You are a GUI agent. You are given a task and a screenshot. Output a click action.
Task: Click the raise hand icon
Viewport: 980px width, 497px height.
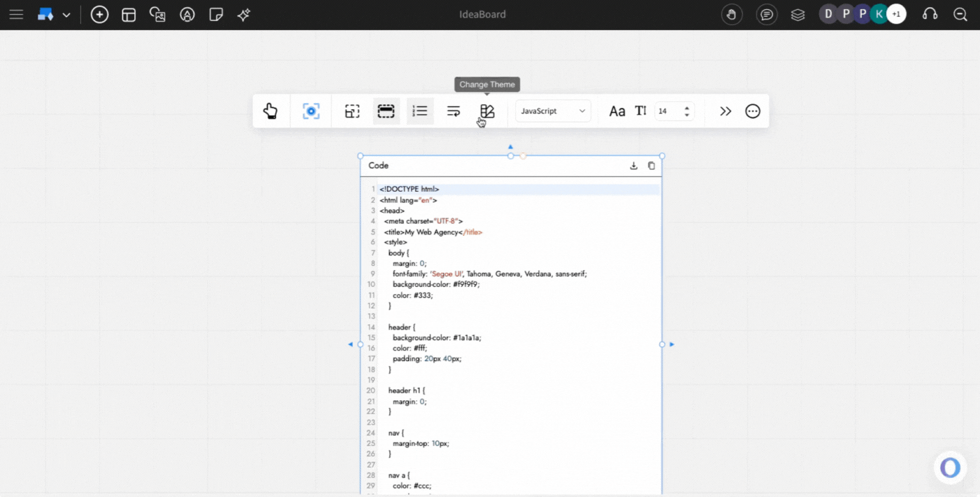(731, 15)
